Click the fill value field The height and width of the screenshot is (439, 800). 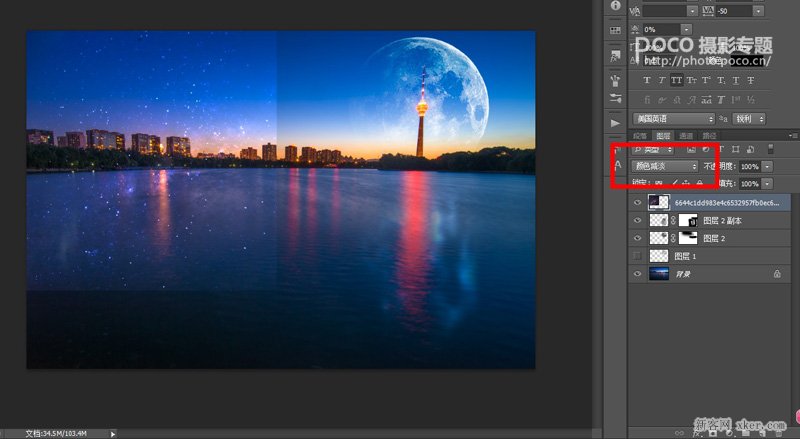click(x=749, y=184)
